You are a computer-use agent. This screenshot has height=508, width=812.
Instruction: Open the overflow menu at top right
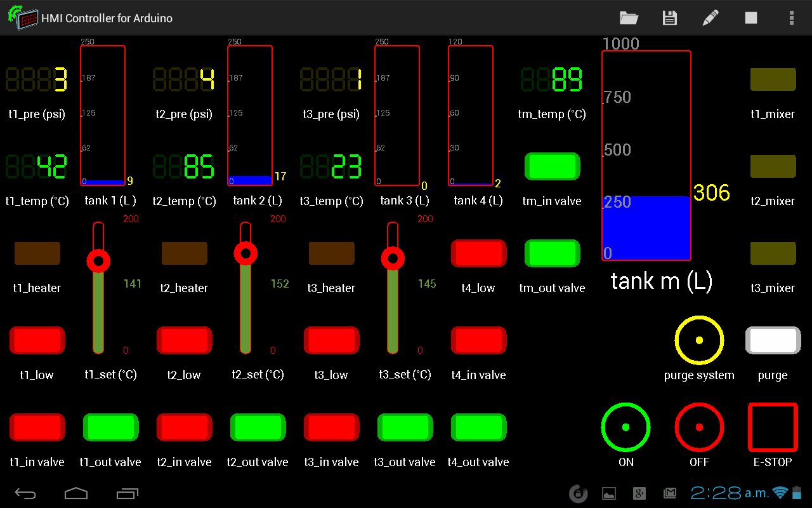click(x=792, y=18)
